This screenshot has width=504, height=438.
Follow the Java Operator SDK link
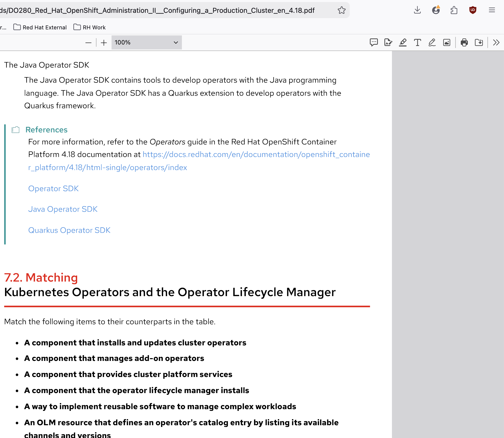[x=63, y=209]
